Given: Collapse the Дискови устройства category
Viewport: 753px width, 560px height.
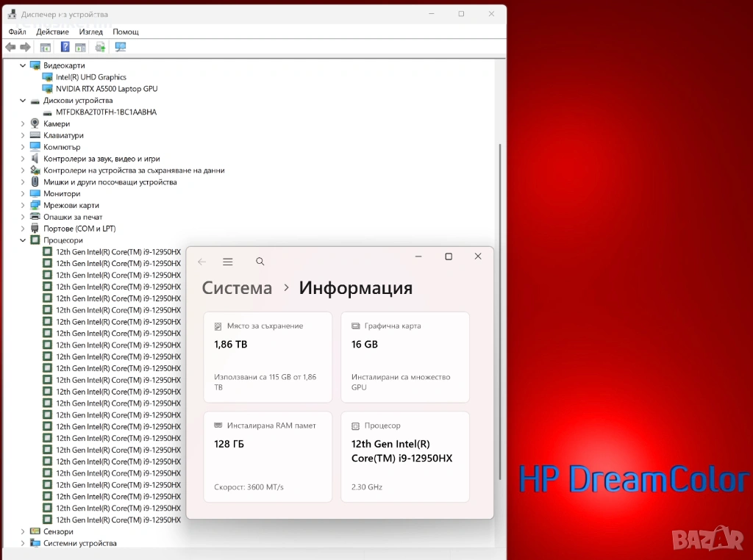Looking at the screenshot, I should pos(23,100).
